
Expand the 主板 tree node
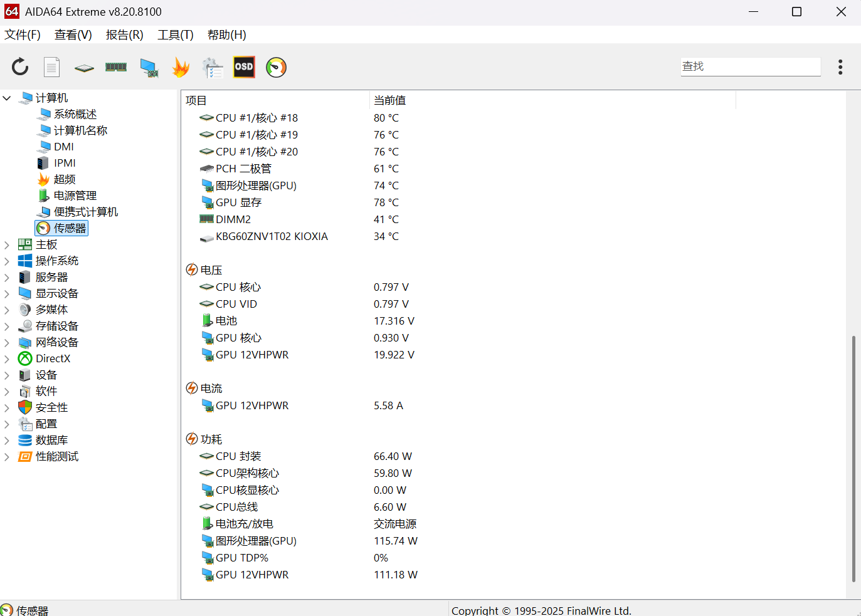click(x=7, y=245)
